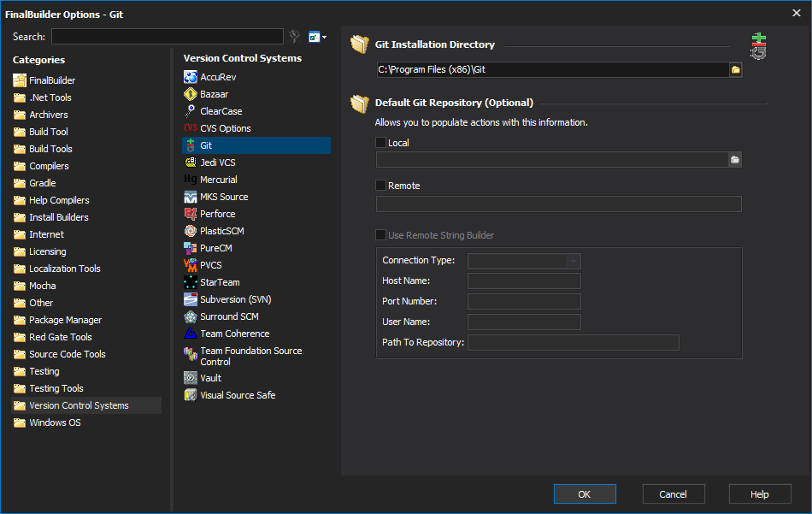Browse for local repository folder
812x514 pixels.
tap(735, 160)
